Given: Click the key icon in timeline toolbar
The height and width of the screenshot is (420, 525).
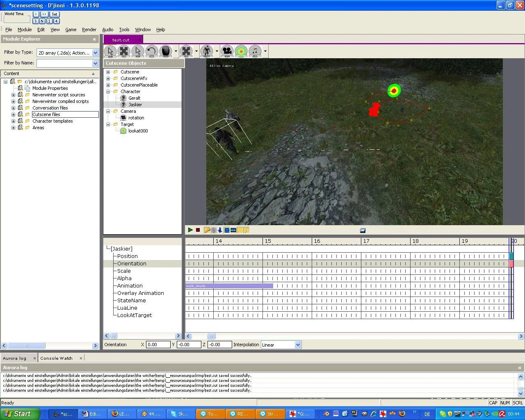Looking at the screenshot, I should click(207, 230).
